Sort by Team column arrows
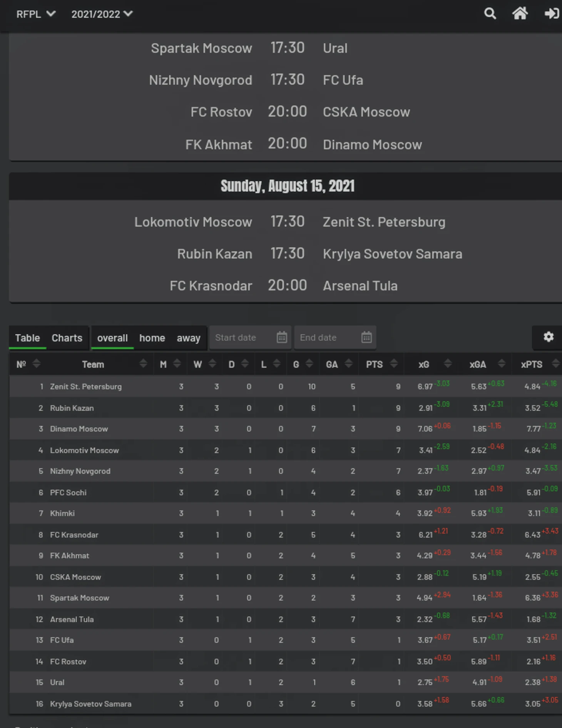 pos(143,364)
